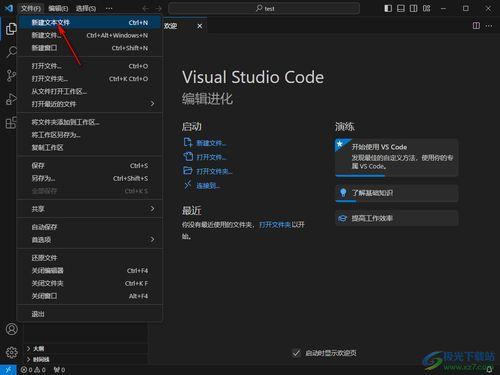Select 新建文件... in the file menu
This screenshot has height=375, width=500.
pyautogui.click(x=89, y=35)
